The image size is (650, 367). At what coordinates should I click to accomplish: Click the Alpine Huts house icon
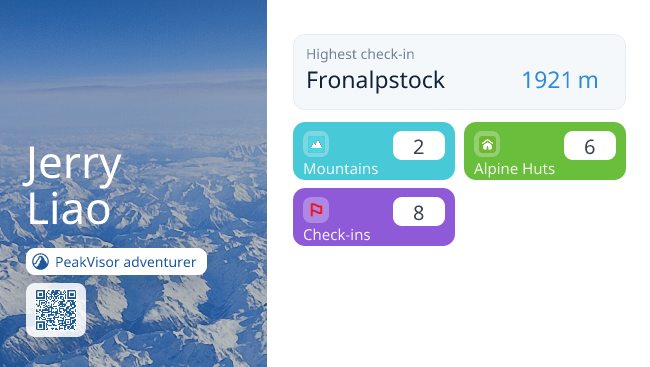point(487,144)
